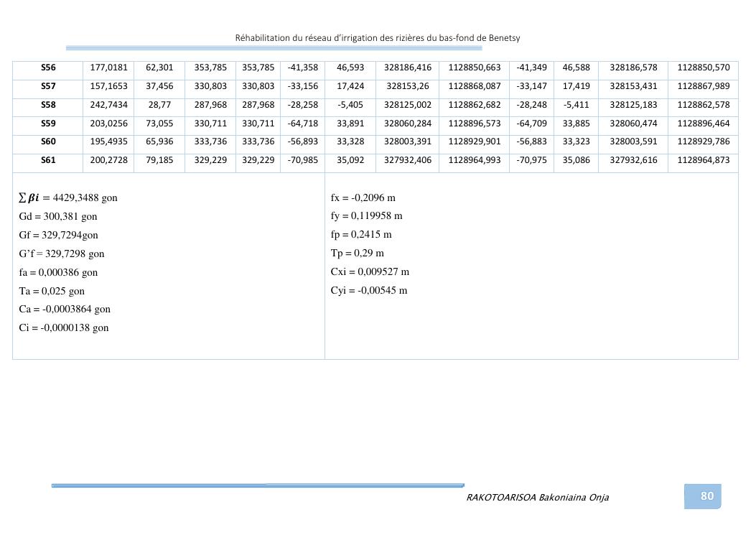Click the Tp = 0,29 m line
The image size is (756, 535).
click(x=358, y=253)
